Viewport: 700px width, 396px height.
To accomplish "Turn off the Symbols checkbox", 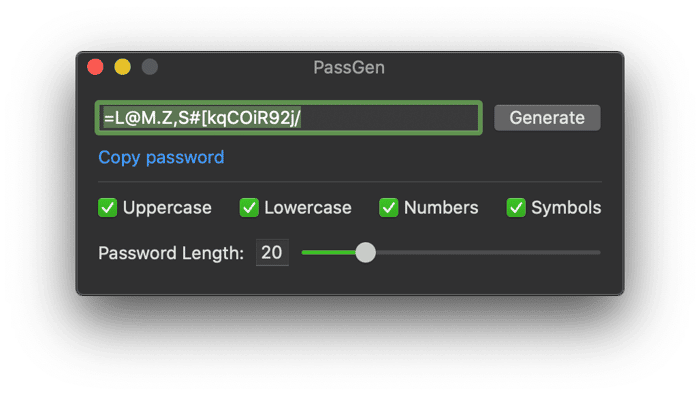I will click(516, 208).
